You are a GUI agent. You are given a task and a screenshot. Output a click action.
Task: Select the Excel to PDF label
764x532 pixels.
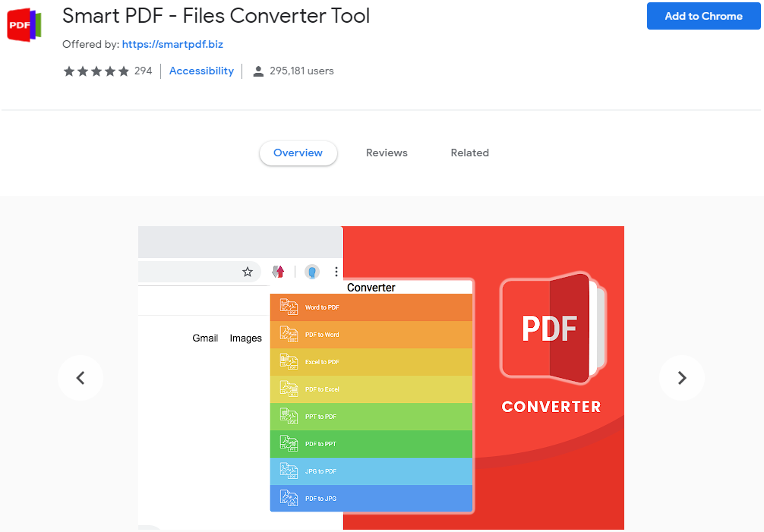[322, 362]
